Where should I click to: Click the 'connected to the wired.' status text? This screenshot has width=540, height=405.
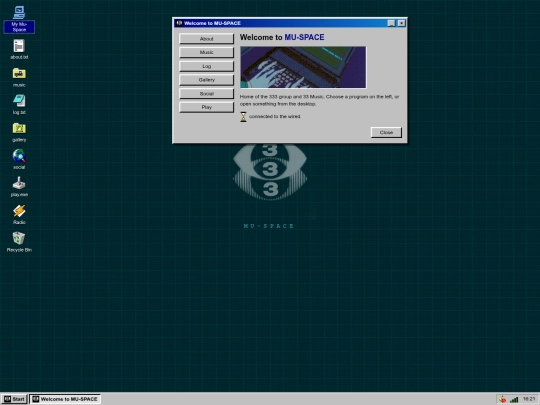coord(275,116)
